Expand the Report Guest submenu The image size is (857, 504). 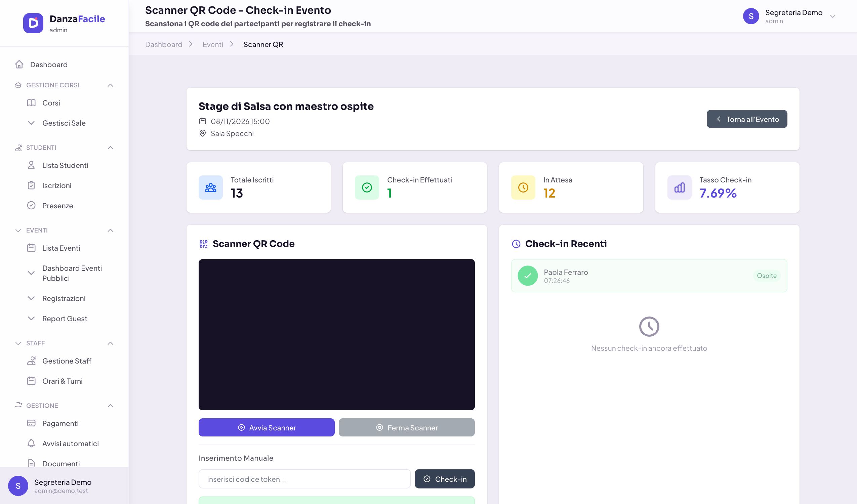[31, 318]
